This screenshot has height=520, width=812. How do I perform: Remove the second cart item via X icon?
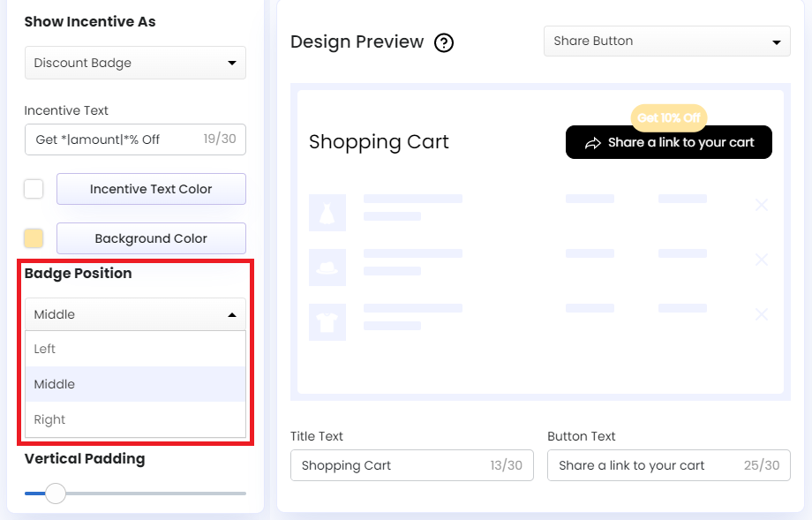click(x=761, y=260)
